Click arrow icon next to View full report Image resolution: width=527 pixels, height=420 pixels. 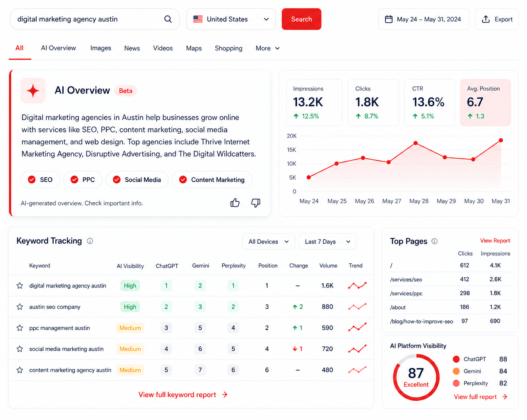pos(505,397)
